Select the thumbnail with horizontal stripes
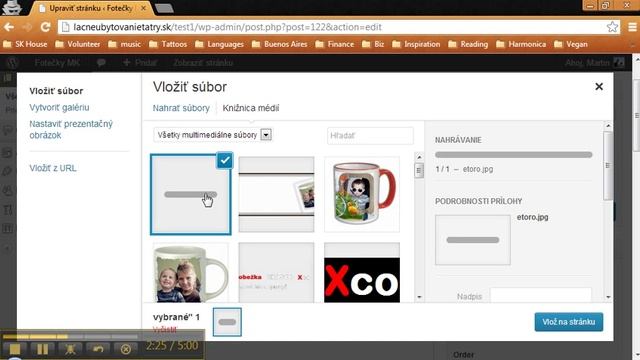This screenshot has height=360, width=640. click(x=276, y=194)
